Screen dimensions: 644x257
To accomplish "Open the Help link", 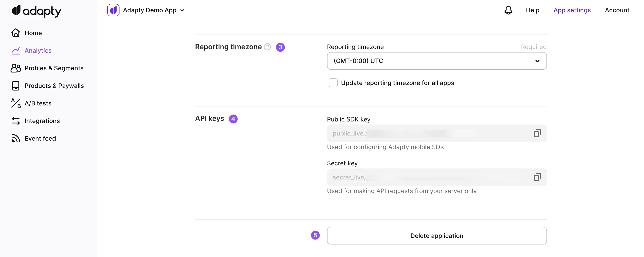I will 532,10.
